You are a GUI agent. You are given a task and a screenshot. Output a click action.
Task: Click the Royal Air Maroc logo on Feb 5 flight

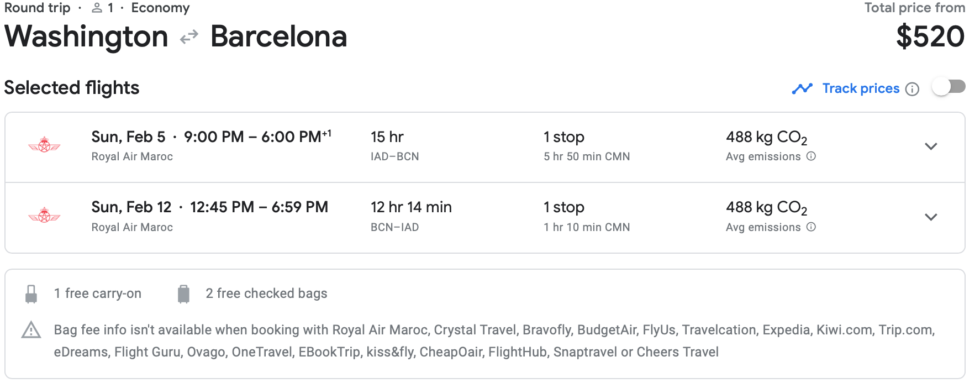pos(44,146)
